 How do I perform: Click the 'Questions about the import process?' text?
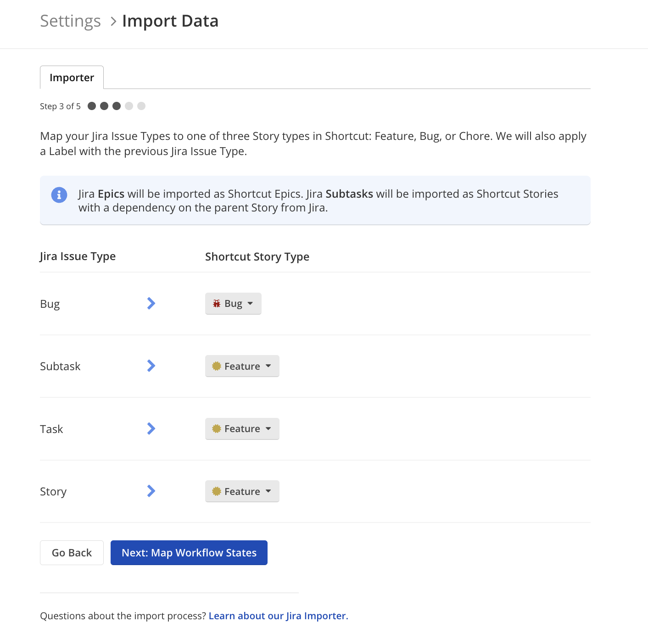coord(123,616)
